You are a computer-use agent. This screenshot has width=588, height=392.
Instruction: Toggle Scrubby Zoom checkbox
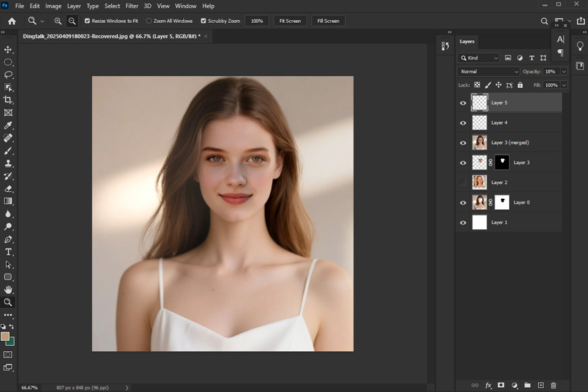[x=203, y=21]
